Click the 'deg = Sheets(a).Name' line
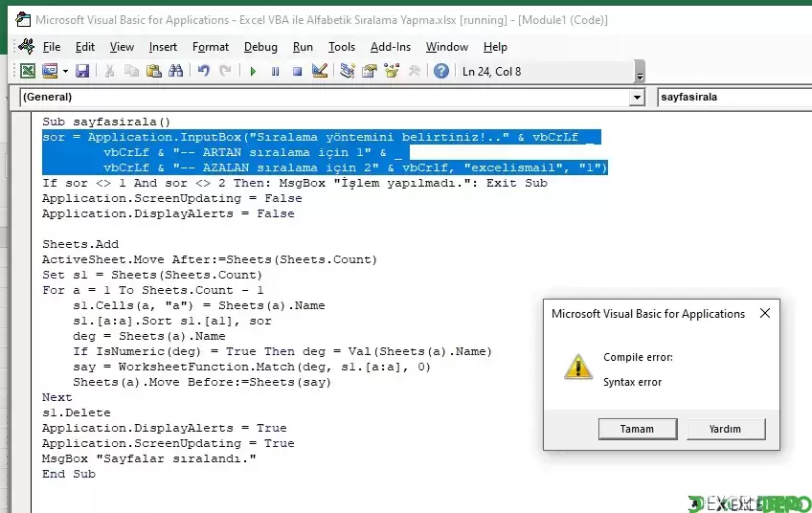Screen dimensions: 812x513 tap(149, 336)
